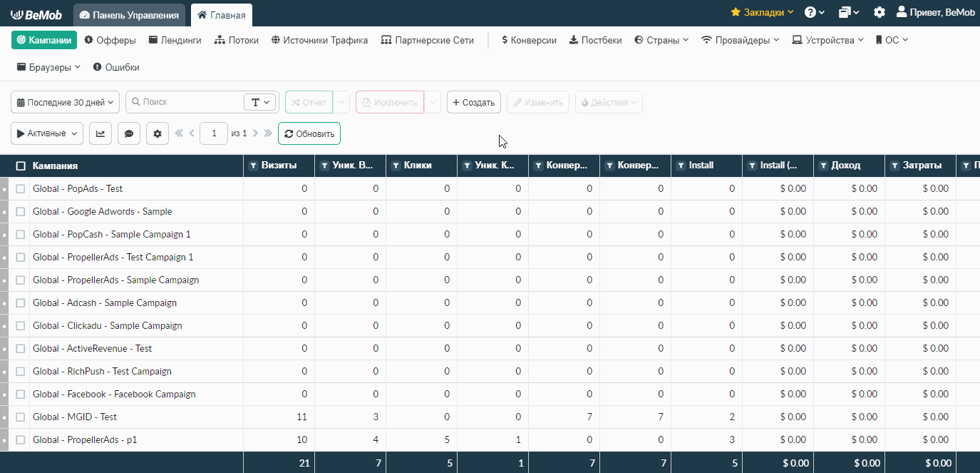Open table column settings gear

click(158, 133)
